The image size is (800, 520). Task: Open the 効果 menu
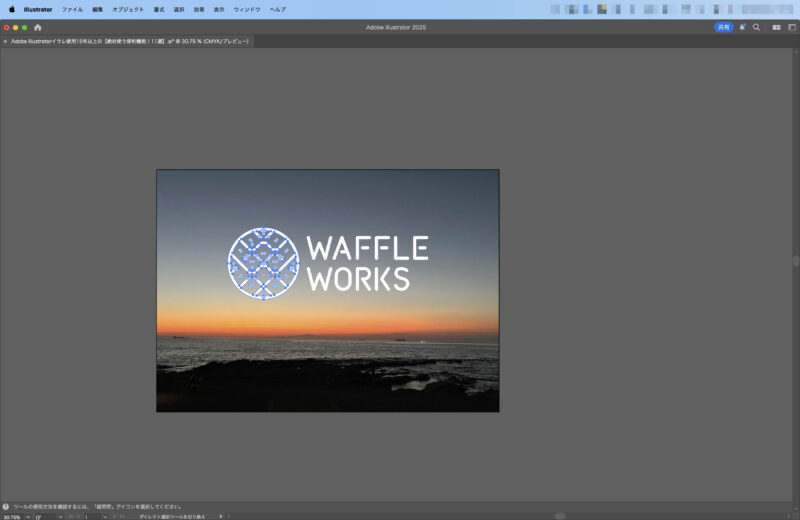pyautogui.click(x=198, y=9)
